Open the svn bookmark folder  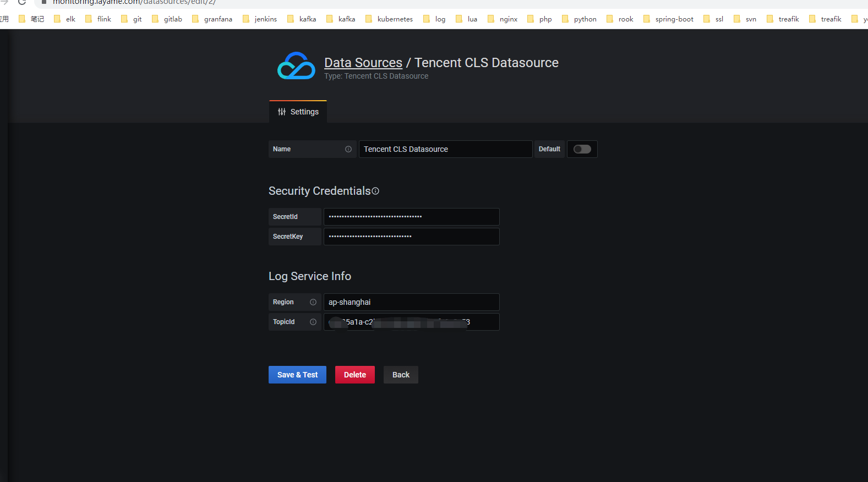pos(745,19)
